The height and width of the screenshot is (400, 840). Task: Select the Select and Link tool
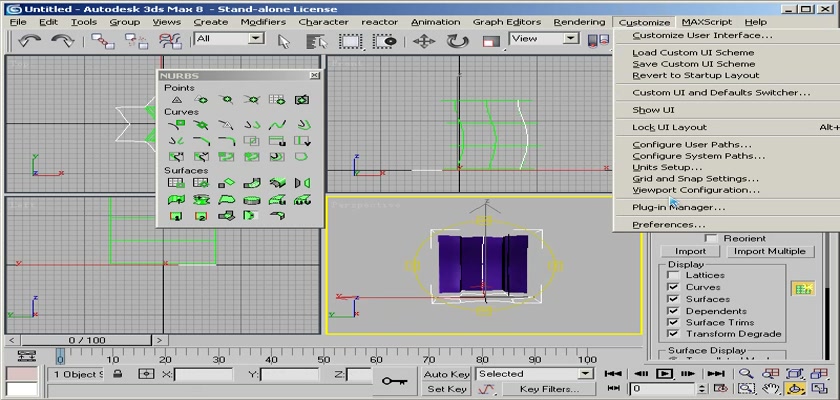point(102,41)
